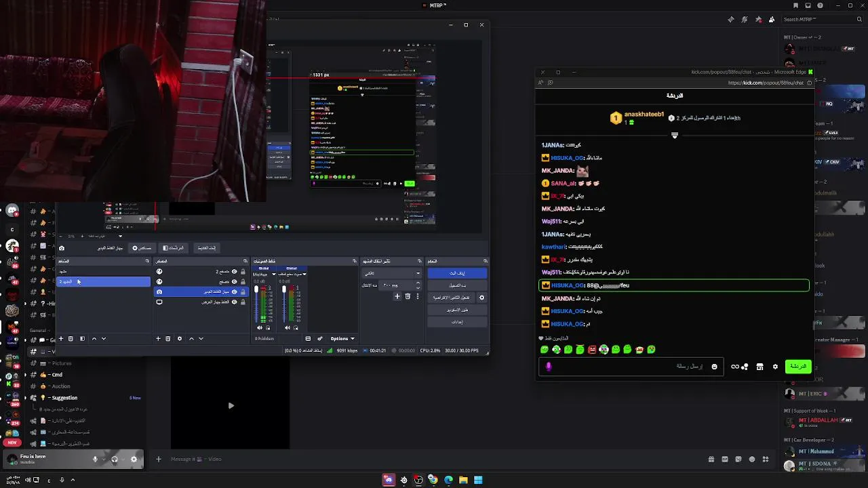The width and height of the screenshot is (868, 488).
Task: Click HISUKA_OG highlighted chat message
Action: [674, 285]
